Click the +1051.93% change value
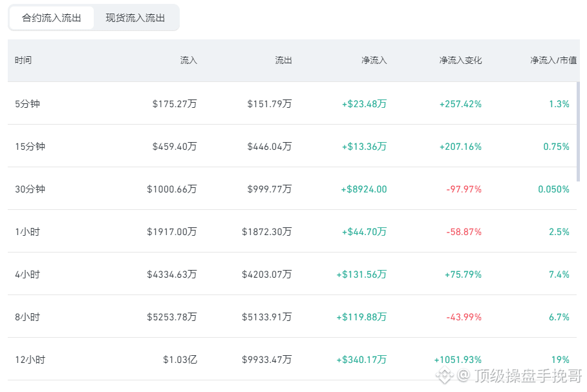 pos(458,360)
